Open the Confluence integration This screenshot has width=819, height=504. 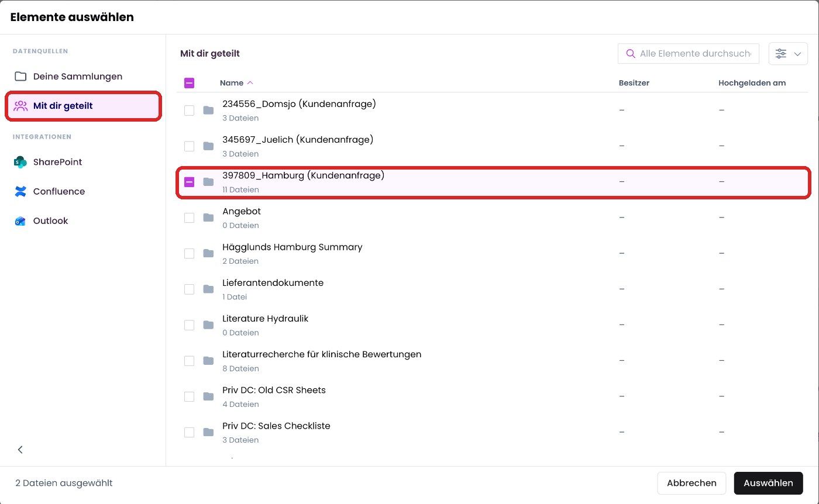[x=83, y=191]
